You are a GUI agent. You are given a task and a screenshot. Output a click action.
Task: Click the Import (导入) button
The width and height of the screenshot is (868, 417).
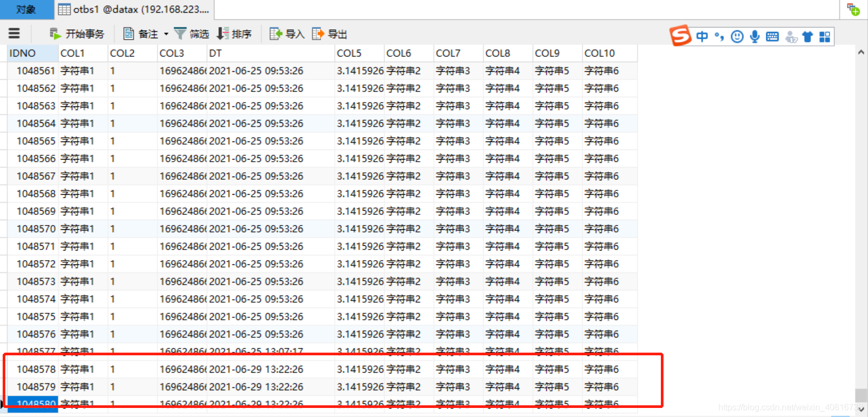click(287, 34)
